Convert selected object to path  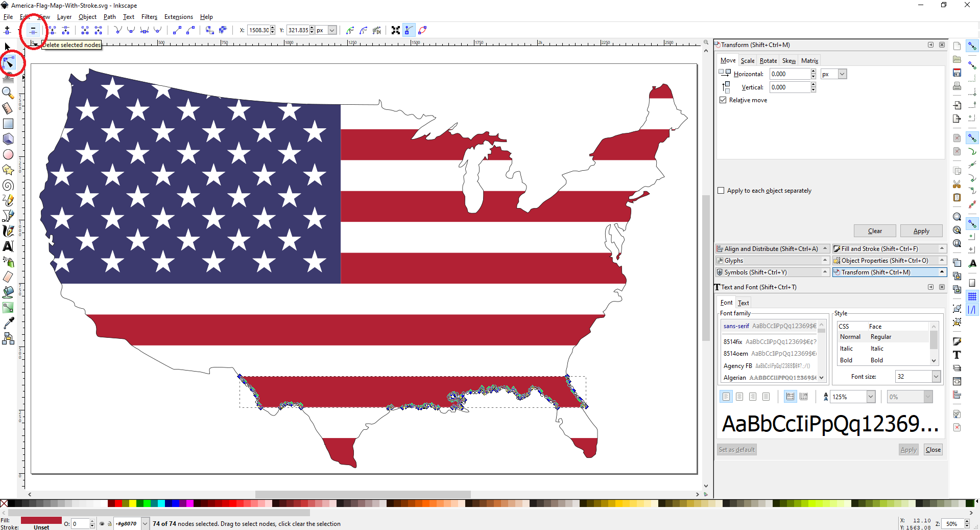coord(209,30)
